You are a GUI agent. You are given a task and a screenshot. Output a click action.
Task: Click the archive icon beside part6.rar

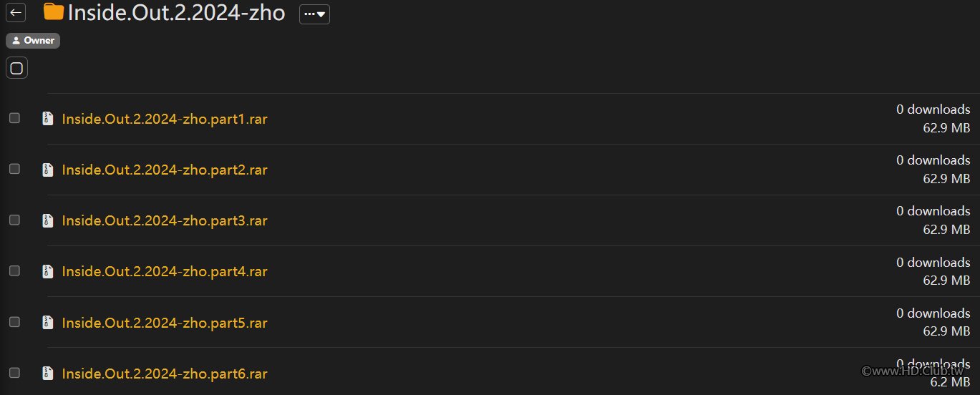[x=48, y=374]
